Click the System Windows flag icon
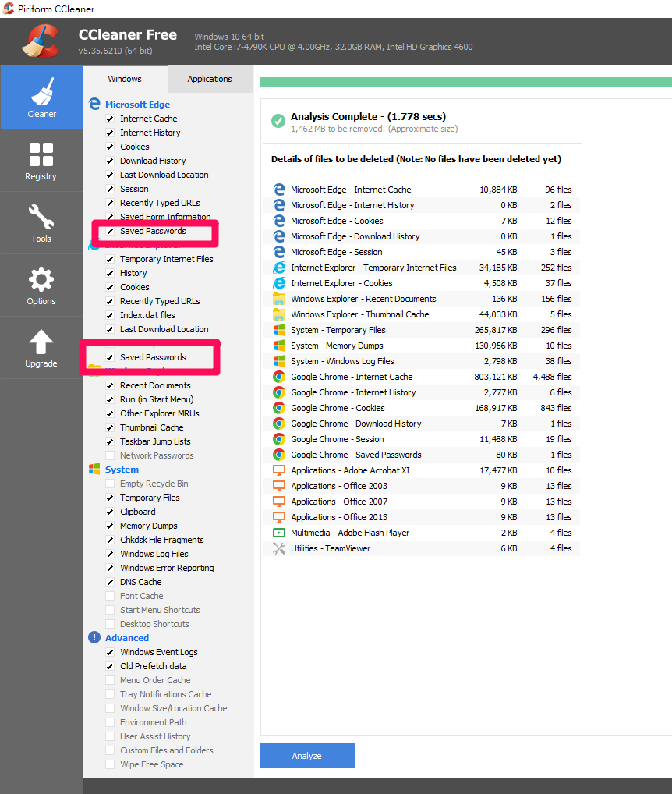The image size is (672, 794). pyautogui.click(x=94, y=469)
